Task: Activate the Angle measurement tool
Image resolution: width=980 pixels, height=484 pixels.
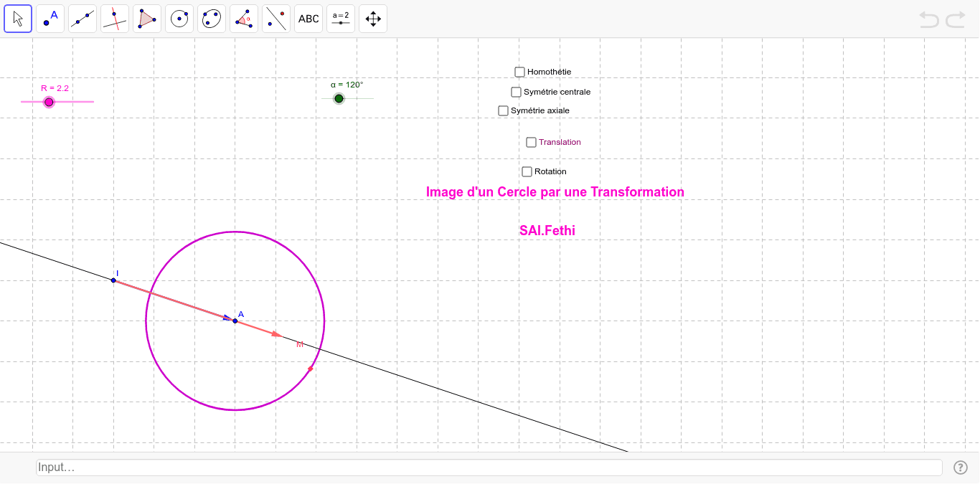Action: click(243, 18)
